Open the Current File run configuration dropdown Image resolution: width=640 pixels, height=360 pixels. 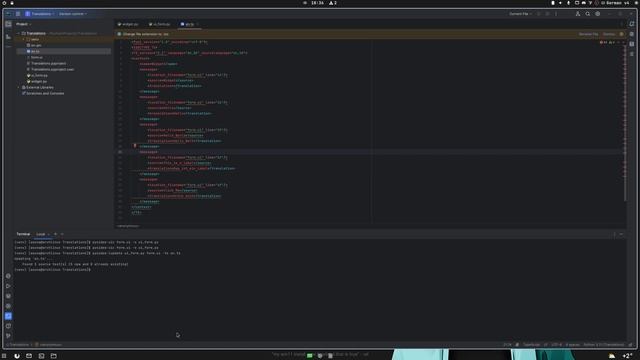click(520, 14)
